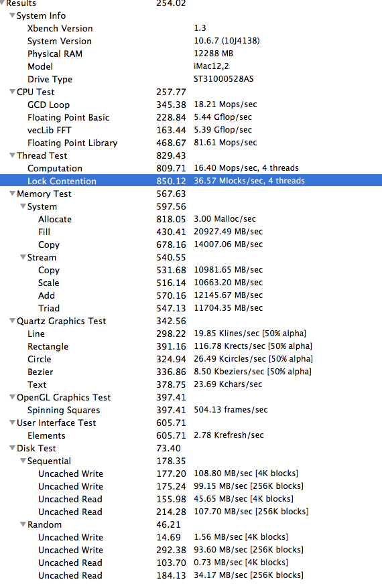382x588 pixels.
Task: Select the Drive Type row
Action: (191, 79)
